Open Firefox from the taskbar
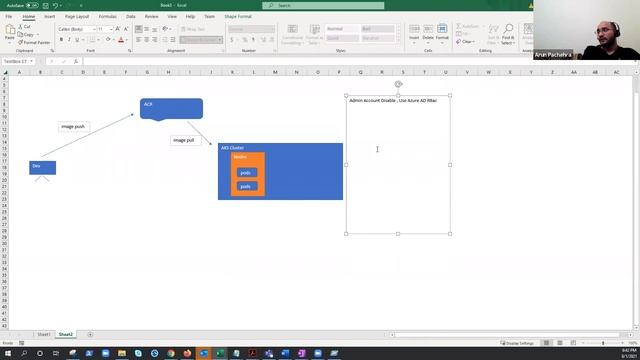 coord(187,353)
